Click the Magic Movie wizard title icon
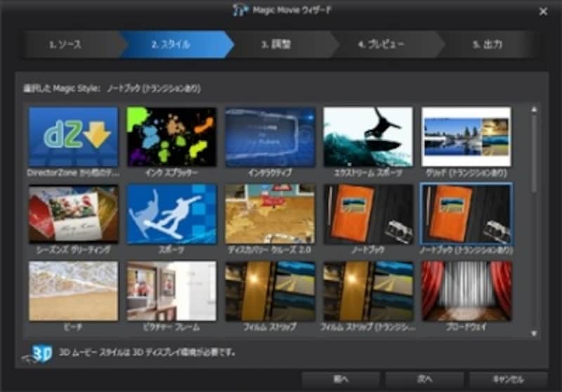Viewport: 562px width, 392px height. [240, 10]
